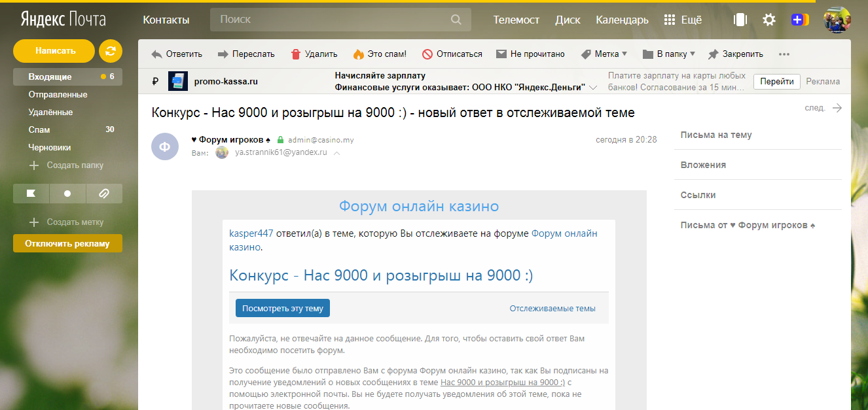Click the settings gear icon

pos(769,20)
